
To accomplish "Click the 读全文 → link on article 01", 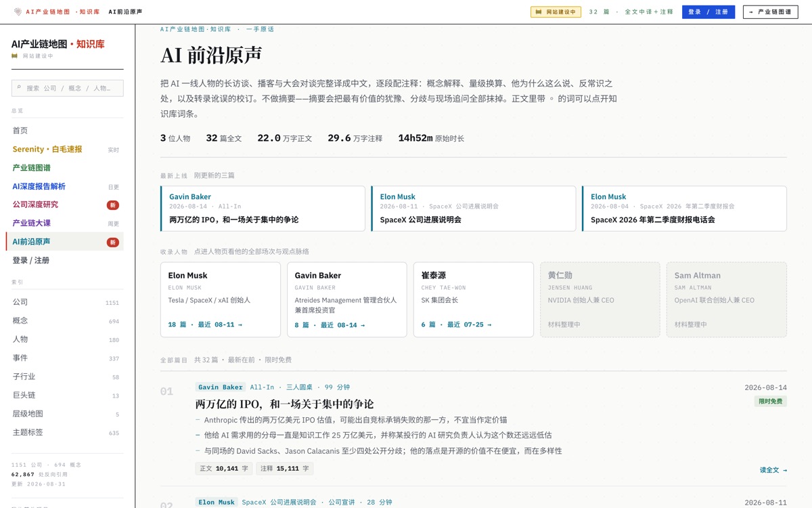I will coord(773,470).
